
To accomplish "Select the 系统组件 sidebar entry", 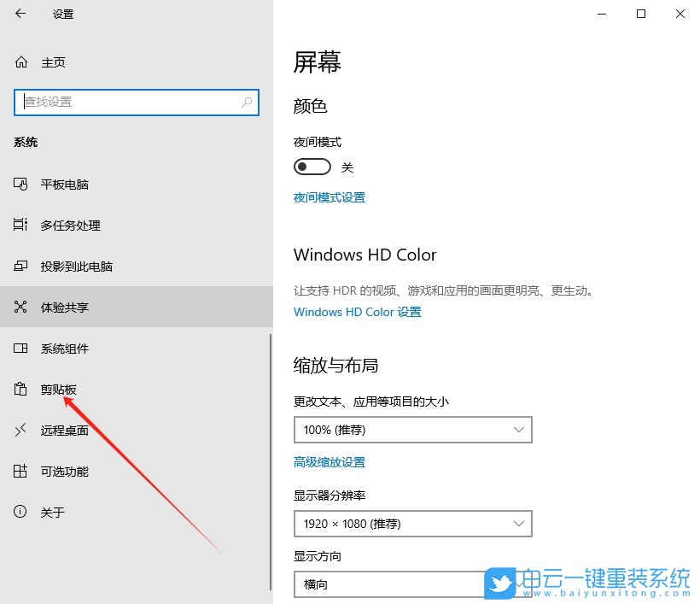I will coord(64,348).
